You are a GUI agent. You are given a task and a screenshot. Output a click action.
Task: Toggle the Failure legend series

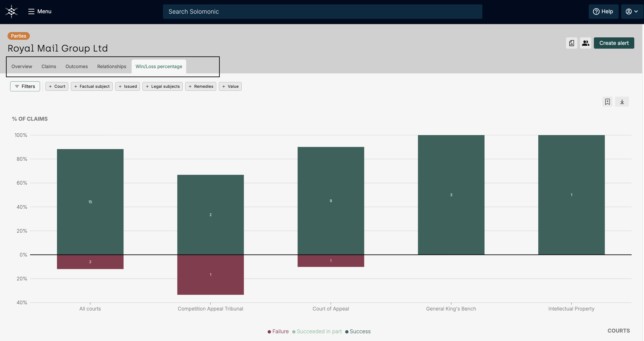(278, 331)
